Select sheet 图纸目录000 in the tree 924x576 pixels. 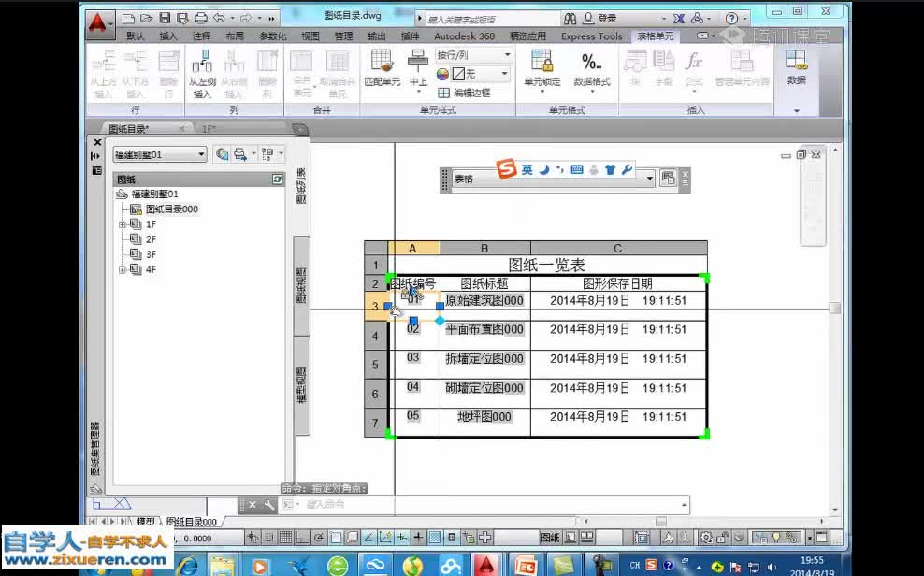pyautogui.click(x=171, y=209)
